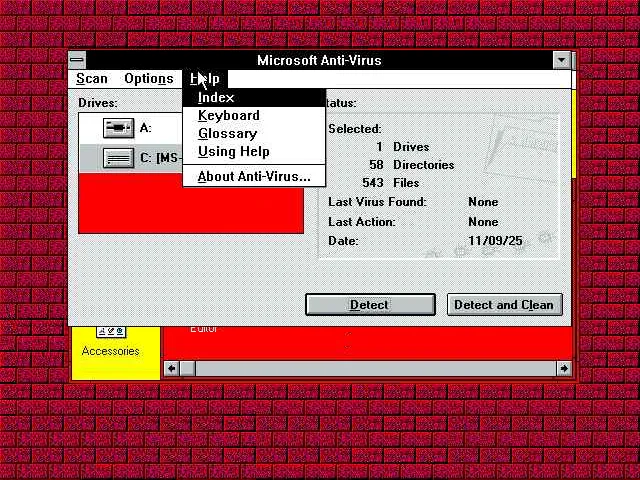Select floppy drive A: icon
The image size is (640, 480).
point(118,128)
